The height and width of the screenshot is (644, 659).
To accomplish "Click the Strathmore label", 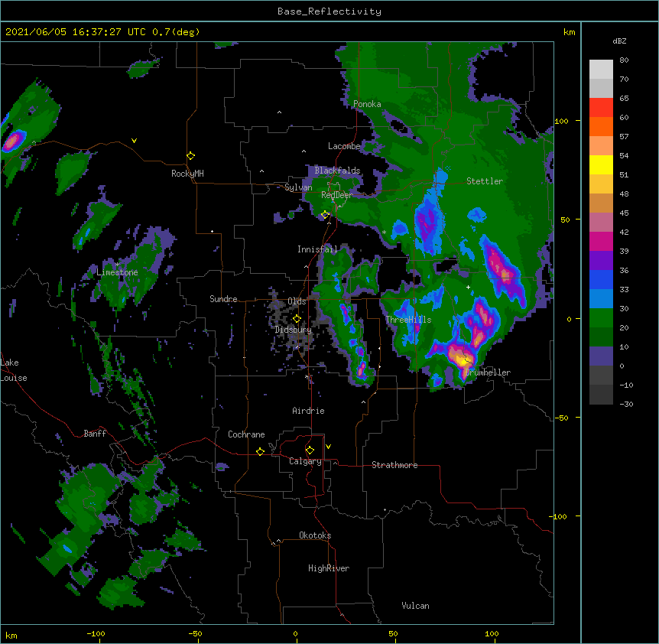I will click(394, 465).
